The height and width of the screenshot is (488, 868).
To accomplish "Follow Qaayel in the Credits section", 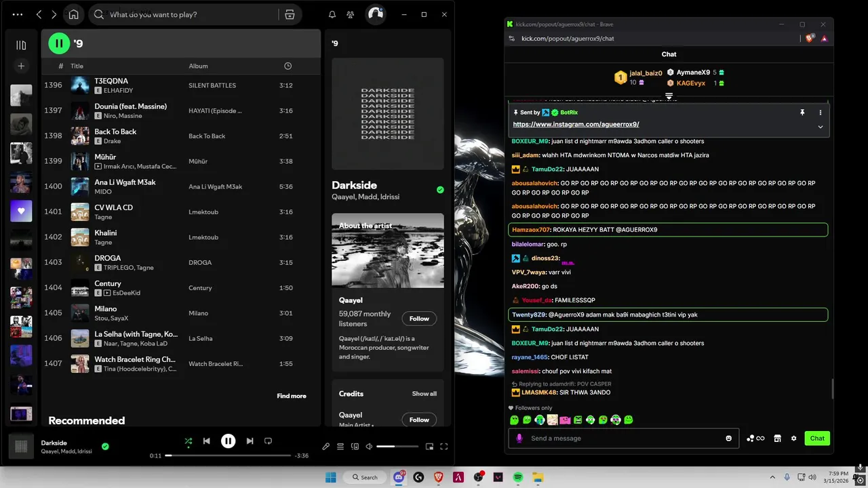I will tap(419, 420).
